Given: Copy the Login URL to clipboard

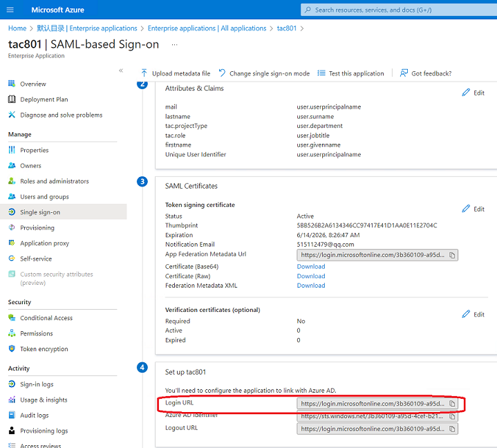Looking at the screenshot, I should click(452, 404).
